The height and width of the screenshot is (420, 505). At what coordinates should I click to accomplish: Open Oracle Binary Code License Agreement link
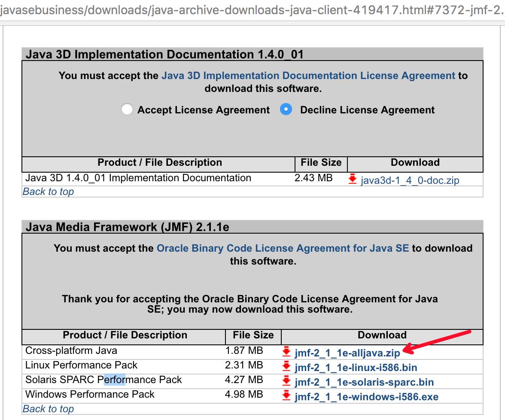pos(283,248)
